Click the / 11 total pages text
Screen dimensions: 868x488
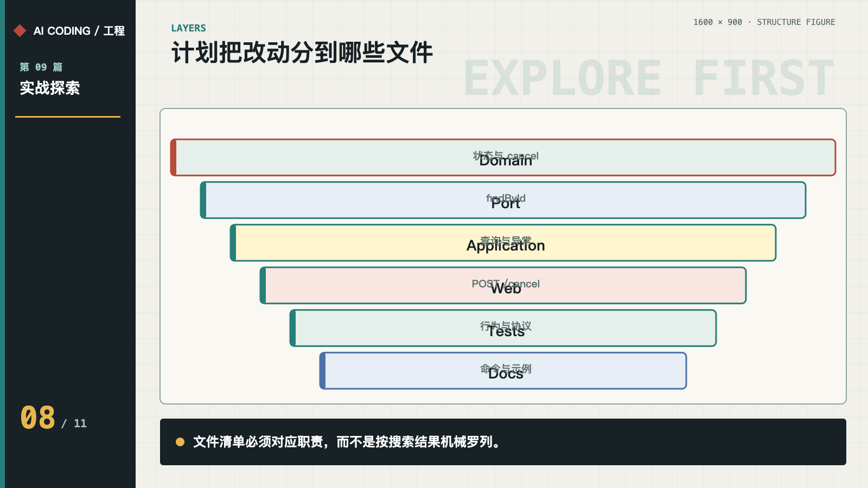[74, 423]
